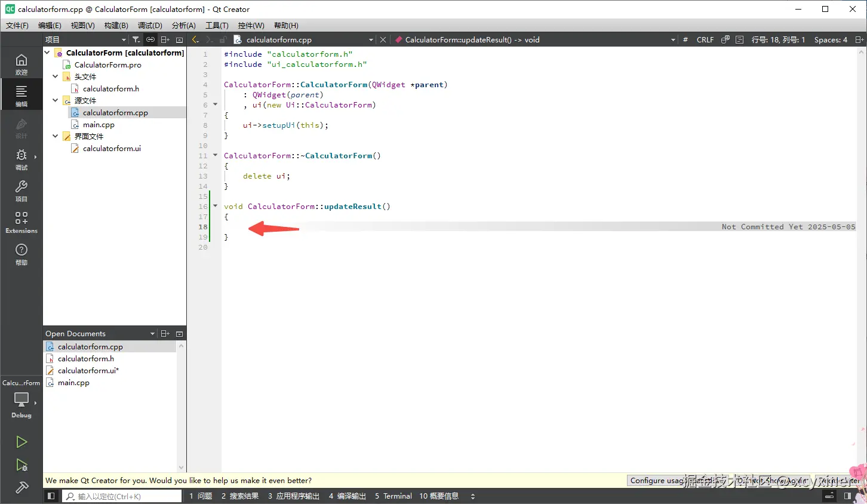867x504 pixels.
Task: Change Spaces: 4 indentation setting
Action: click(831, 39)
